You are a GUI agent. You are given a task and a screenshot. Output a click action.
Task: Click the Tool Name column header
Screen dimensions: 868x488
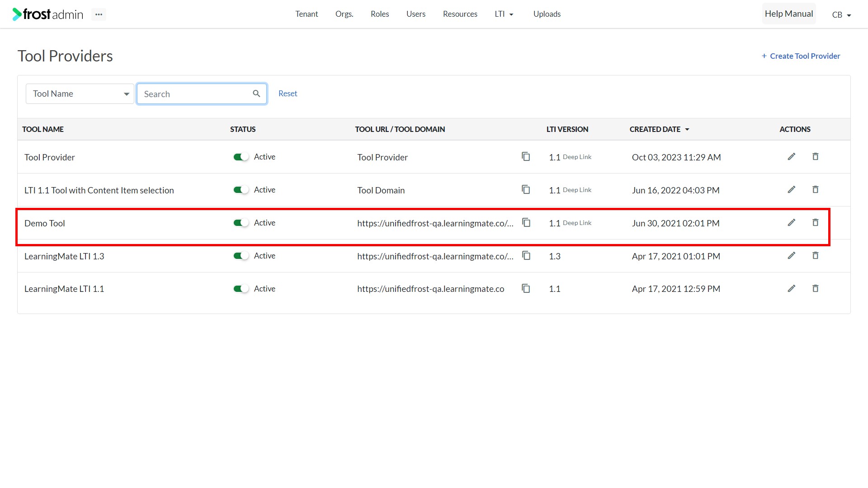(43, 129)
